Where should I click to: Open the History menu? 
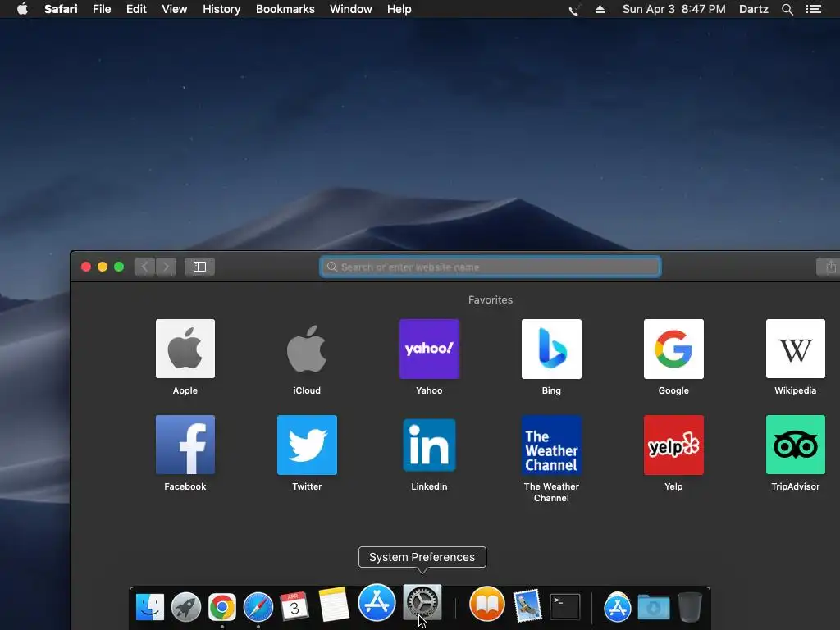pyautogui.click(x=221, y=9)
